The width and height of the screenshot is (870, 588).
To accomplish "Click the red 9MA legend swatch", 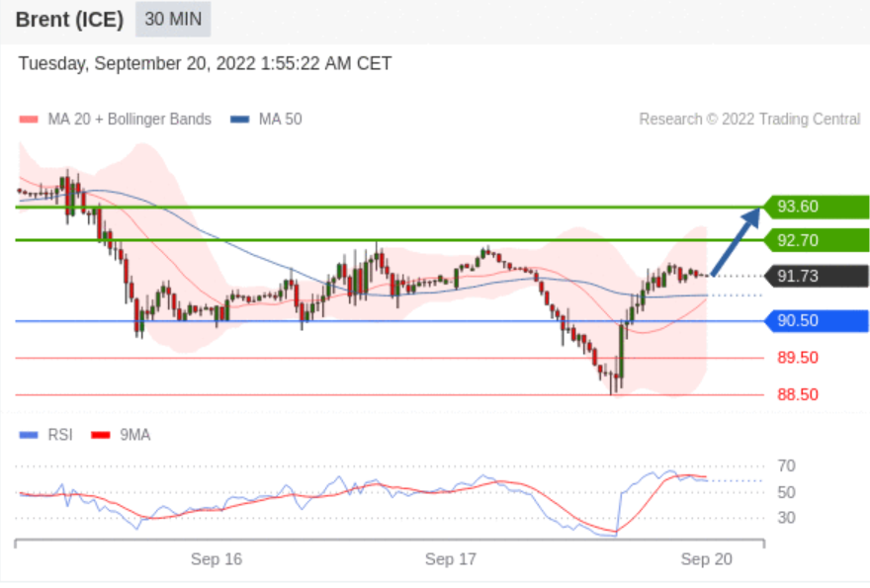I will coord(101,435).
